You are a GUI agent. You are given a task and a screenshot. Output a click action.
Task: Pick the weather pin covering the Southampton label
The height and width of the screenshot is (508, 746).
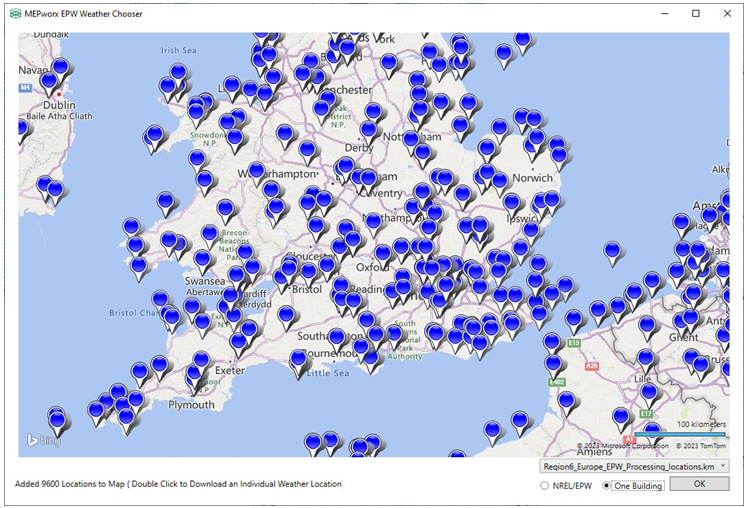[x=337, y=337]
